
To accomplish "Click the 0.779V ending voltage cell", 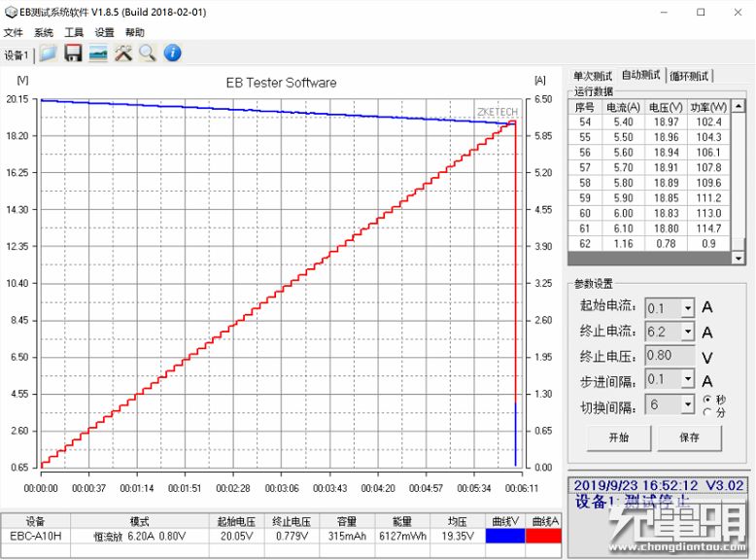I will pyautogui.click(x=292, y=536).
